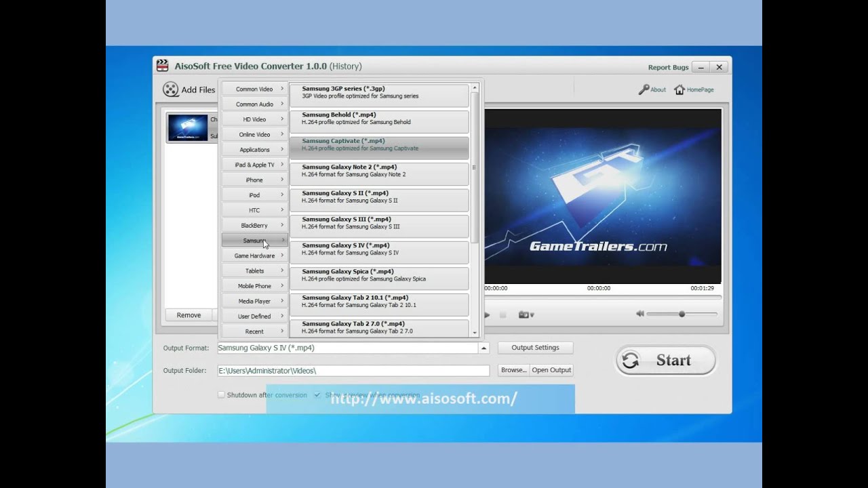Click the refresh arrows on Start button
This screenshot has width=868, height=488.
(631, 361)
